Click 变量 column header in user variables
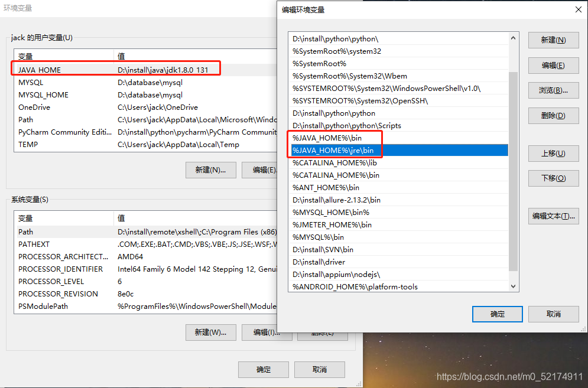 coord(64,56)
